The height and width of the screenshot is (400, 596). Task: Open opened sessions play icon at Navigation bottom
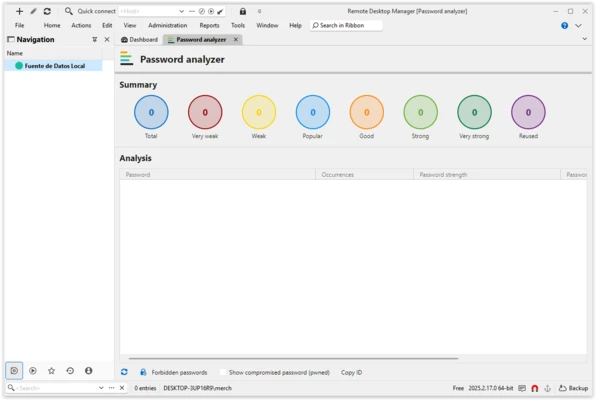[33, 370]
